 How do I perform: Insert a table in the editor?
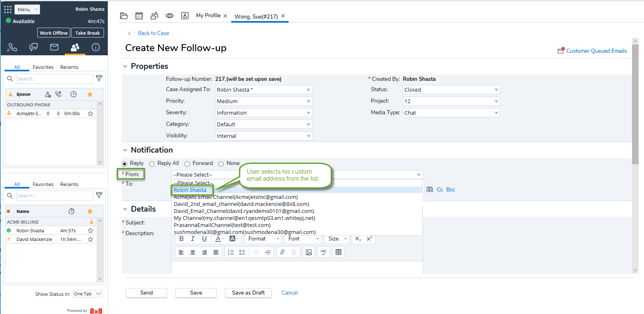point(339,252)
